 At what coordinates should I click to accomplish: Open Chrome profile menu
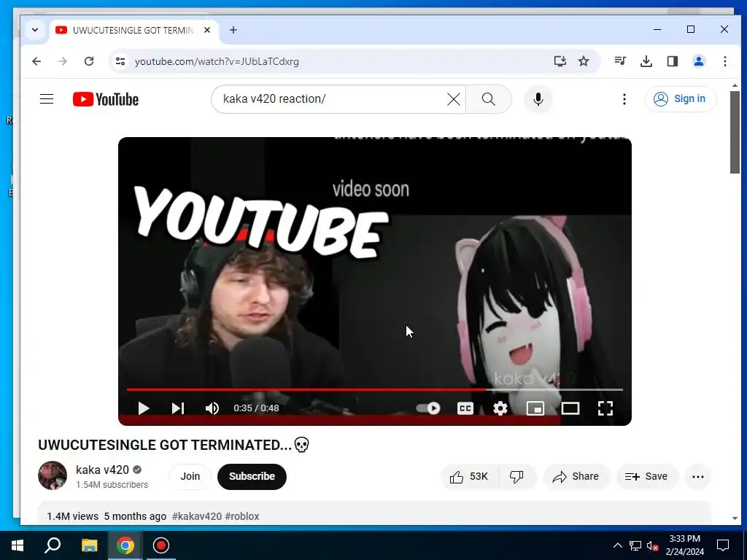[x=699, y=61]
